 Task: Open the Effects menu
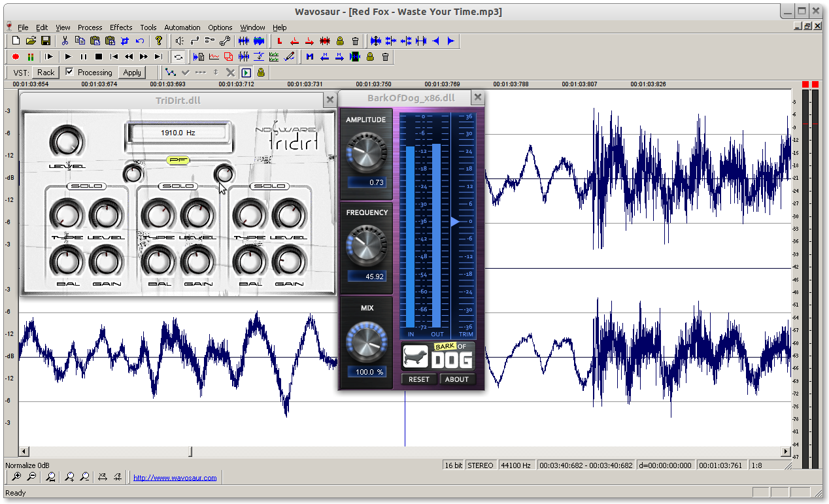121,27
